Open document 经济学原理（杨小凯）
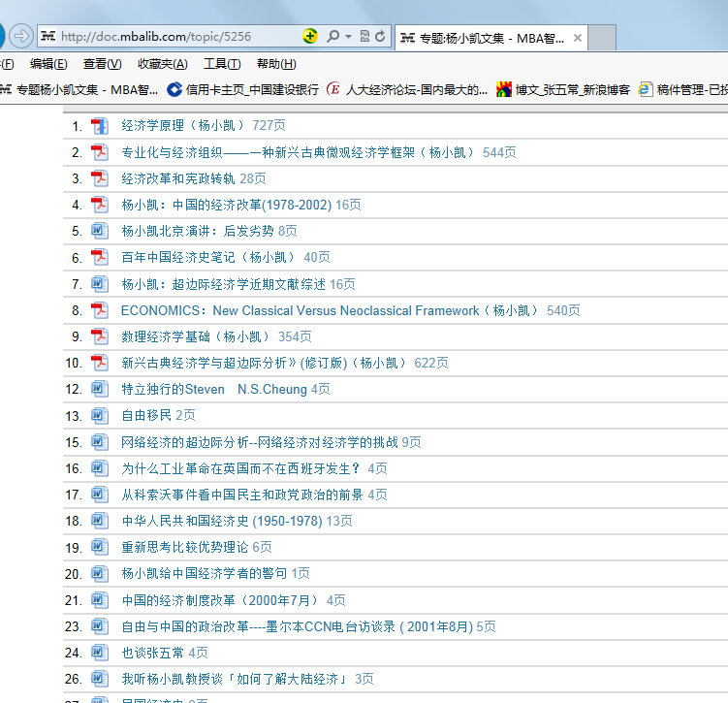Screen dimensions: 728x703 click(183, 125)
